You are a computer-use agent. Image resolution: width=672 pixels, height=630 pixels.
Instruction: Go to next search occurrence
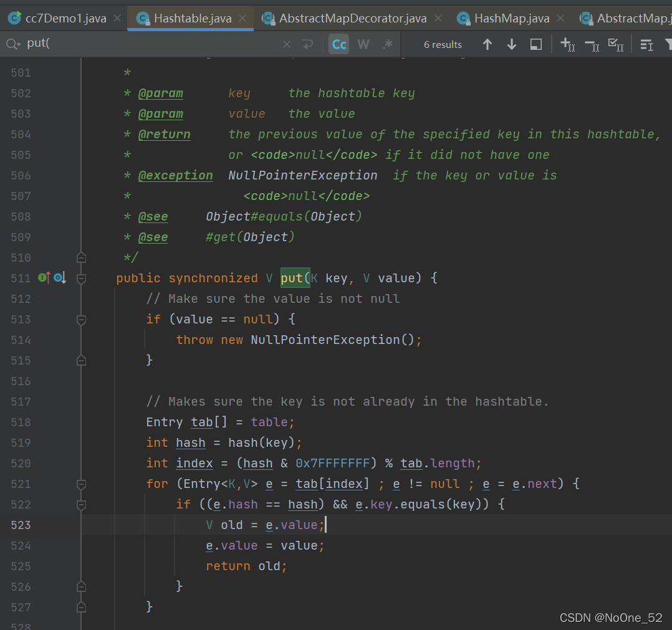pyautogui.click(x=512, y=44)
